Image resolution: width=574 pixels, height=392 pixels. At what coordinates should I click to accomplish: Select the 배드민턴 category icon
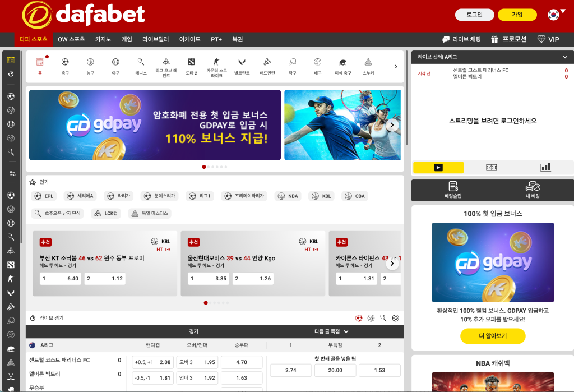(x=267, y=66)
